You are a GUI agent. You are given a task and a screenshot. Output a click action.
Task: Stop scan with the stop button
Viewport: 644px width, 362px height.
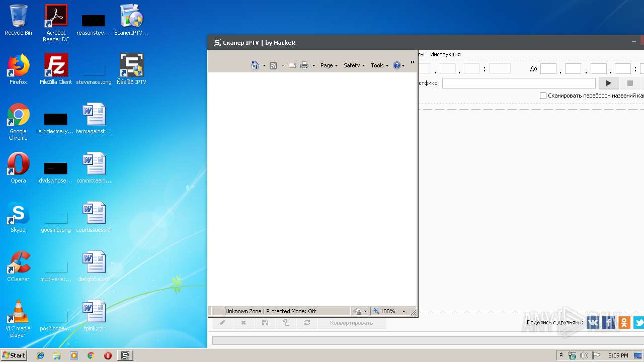click(630, 83)
